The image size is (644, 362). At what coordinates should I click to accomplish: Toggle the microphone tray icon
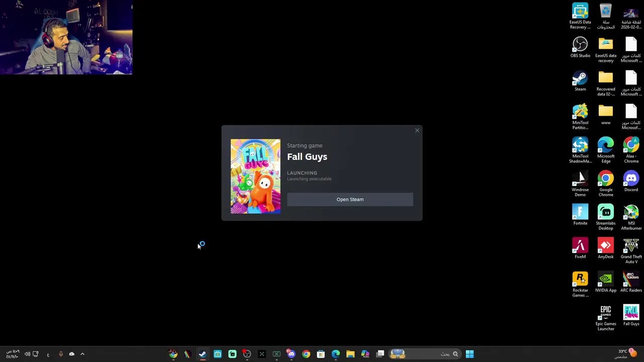61,354
